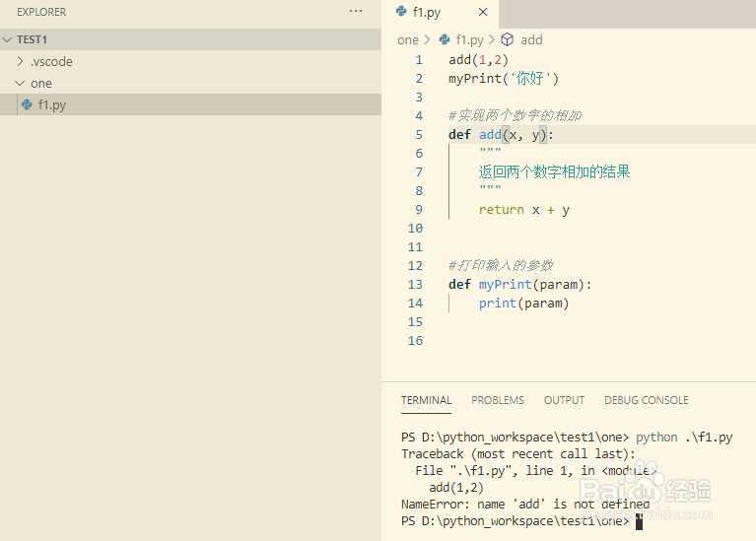This screenshot has height=541, width=756.
Task: Click the python .\f1.py terminal command
Action: point(684,438)
